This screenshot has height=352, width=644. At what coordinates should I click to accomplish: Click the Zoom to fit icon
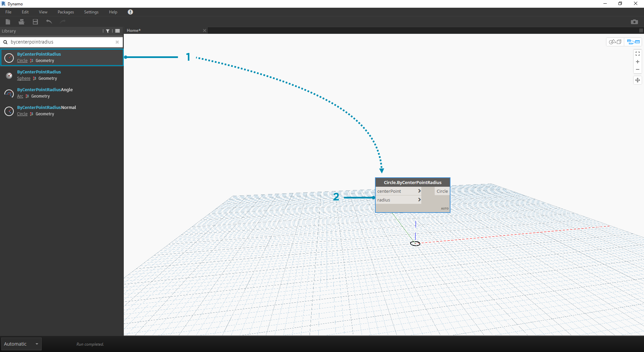[637, 54]
